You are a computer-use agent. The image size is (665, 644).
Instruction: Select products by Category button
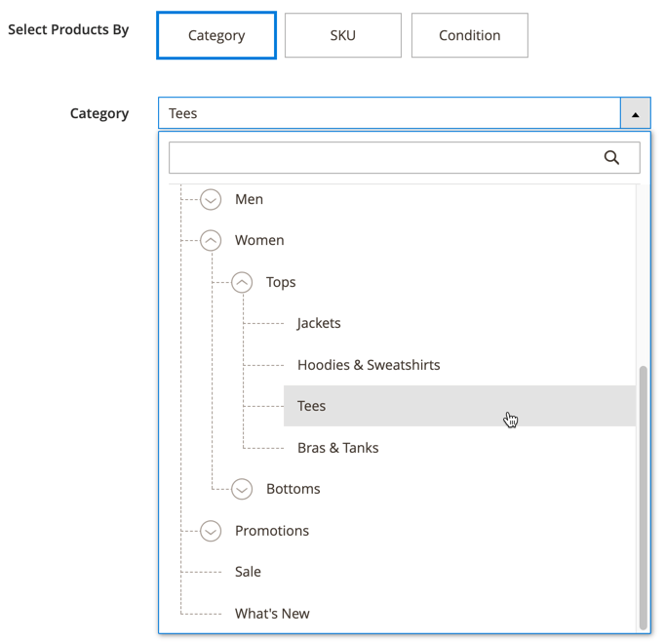click(216, 36)
